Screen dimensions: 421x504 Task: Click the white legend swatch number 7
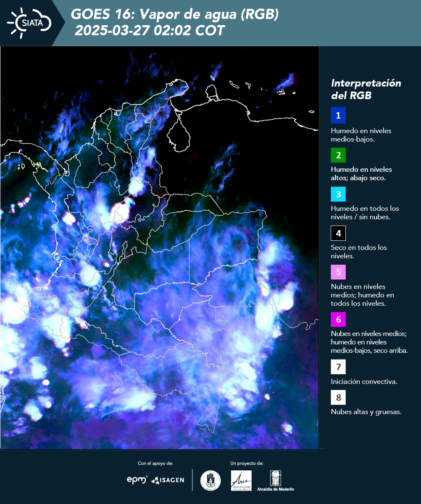click(x=338, y=367)
